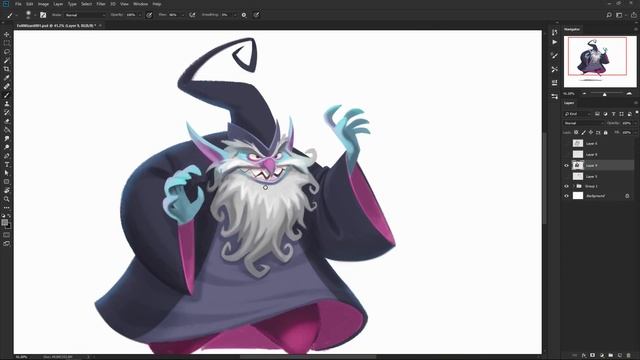Click the foreground color swatch
640x360 pixels.
click(5, 222)
